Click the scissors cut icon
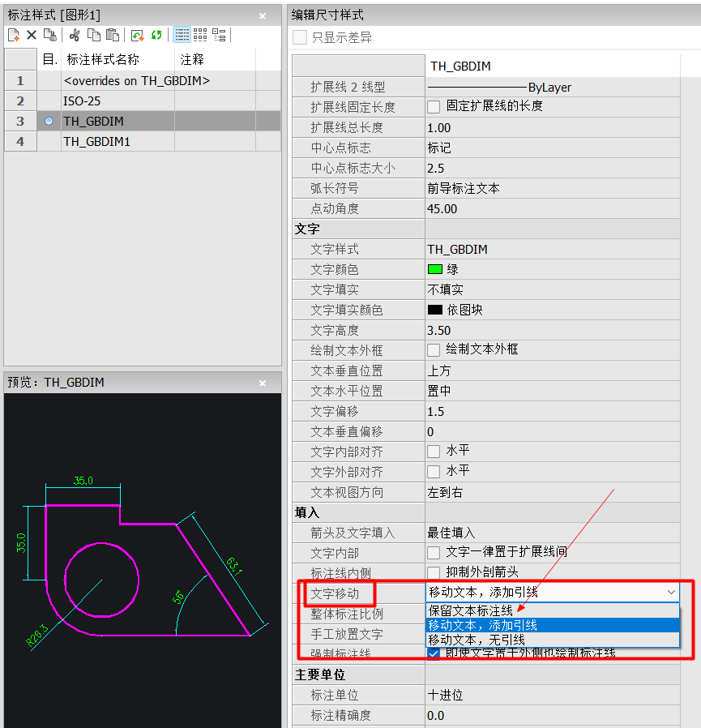Viewport: 701px width, 728px height. coord(75,35)
